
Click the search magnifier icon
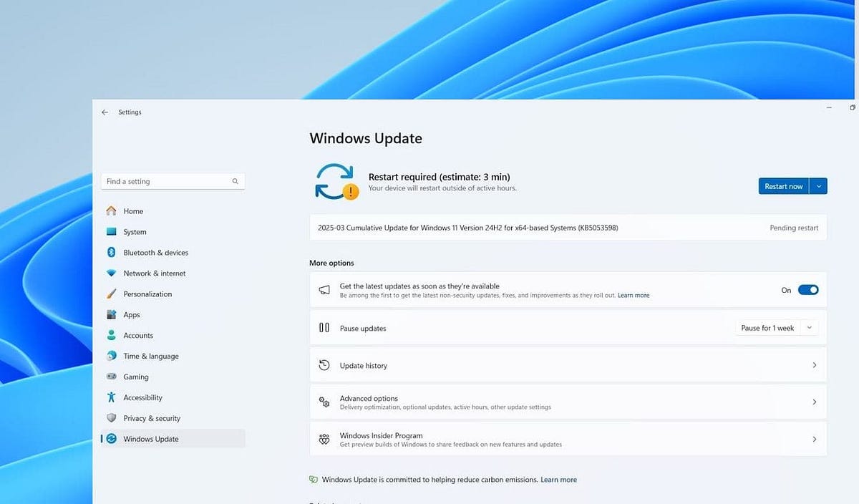coord(235,182)
